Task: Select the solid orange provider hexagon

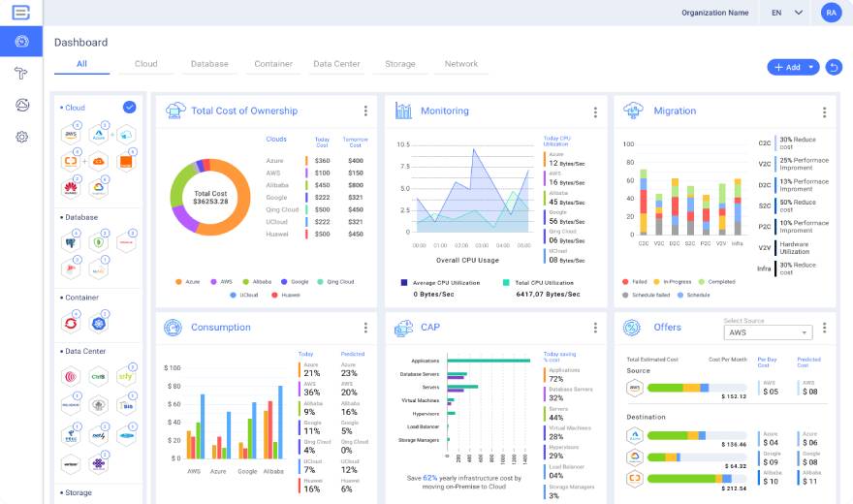Action: pyautogui.click(x=126, y=162)
